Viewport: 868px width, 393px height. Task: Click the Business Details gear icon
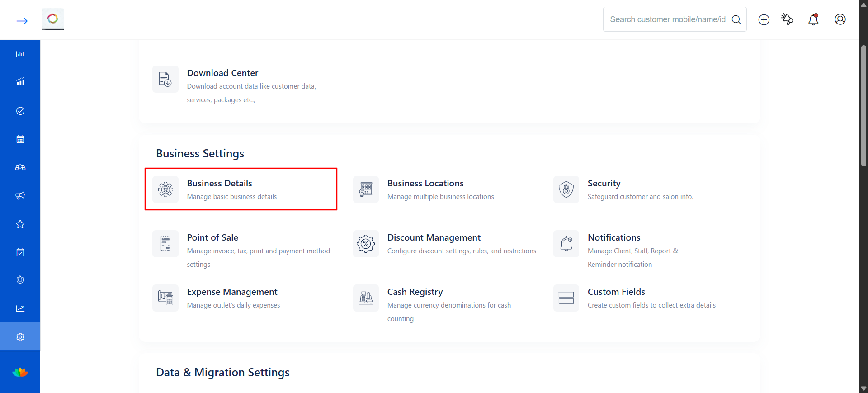click(x=165, y=189)
